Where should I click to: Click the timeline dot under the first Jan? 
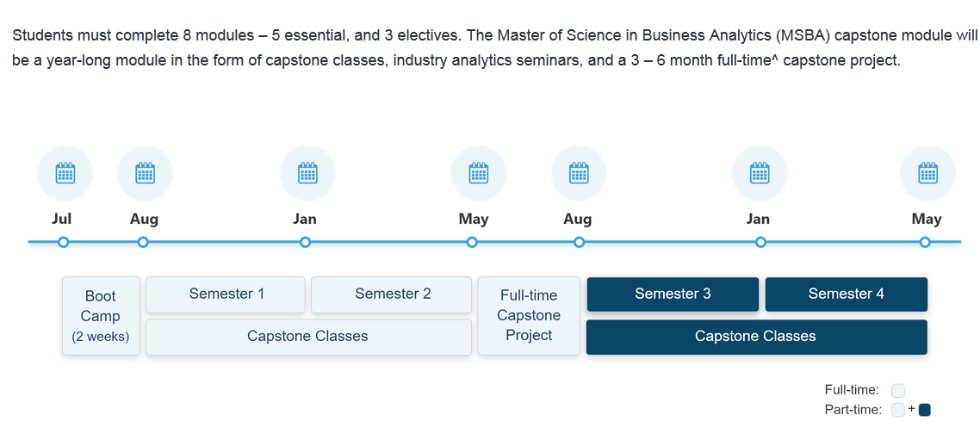click(x=305, y=243)
